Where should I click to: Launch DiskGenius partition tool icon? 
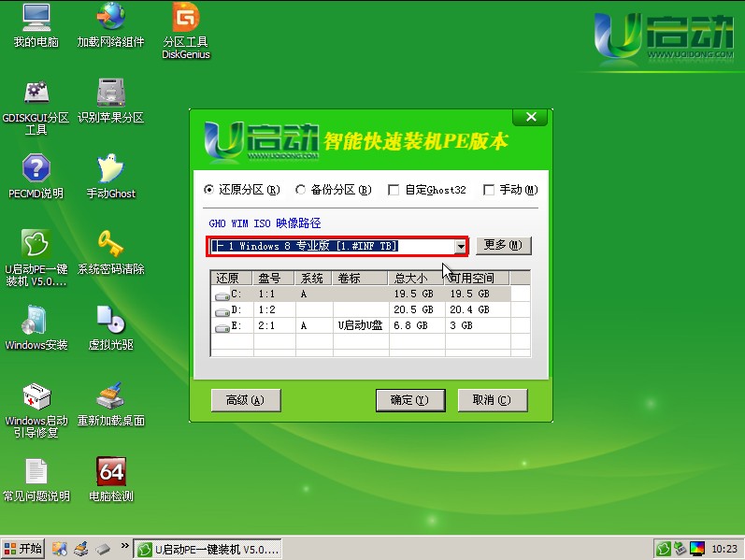pyautogui.click(x=186, y=30)
